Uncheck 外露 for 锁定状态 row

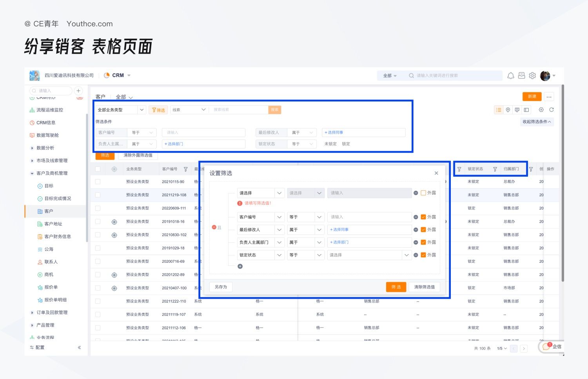[423, 255]
